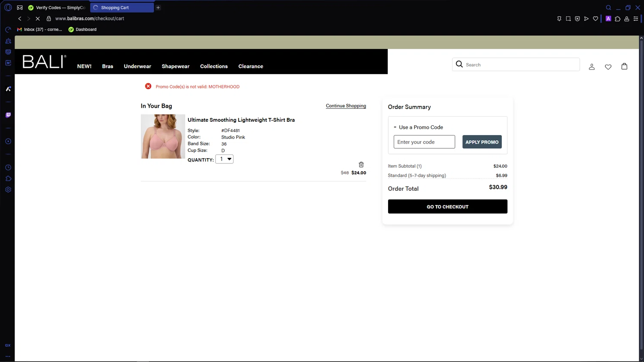This screenshot has height=362, width=644.
Task: Open Extensions cube icon in sidebar
Action: pyautogui.click(x=8, y=178)
